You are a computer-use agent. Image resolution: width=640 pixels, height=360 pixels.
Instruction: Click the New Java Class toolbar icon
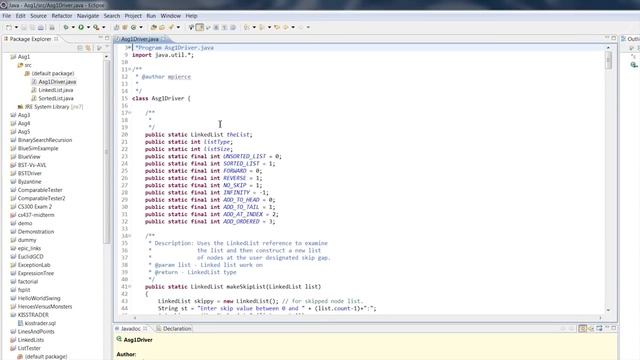coord(133,27)
